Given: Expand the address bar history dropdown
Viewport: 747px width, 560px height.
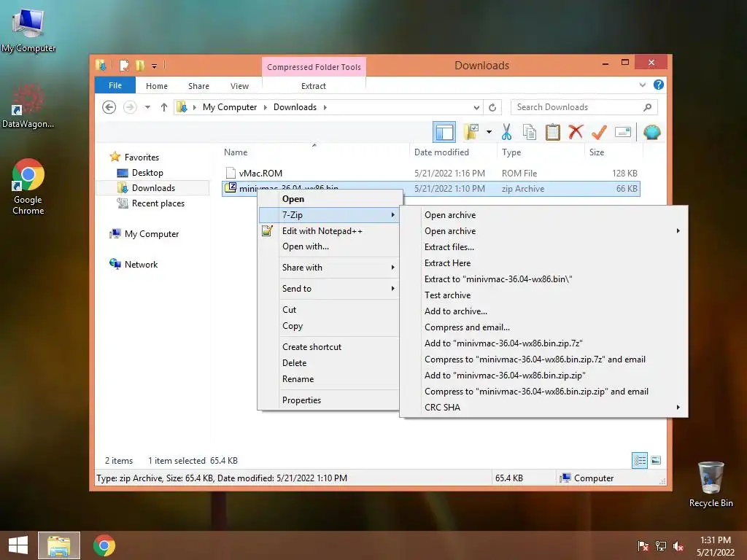Looking at the screenshot, I should (476, 107).
